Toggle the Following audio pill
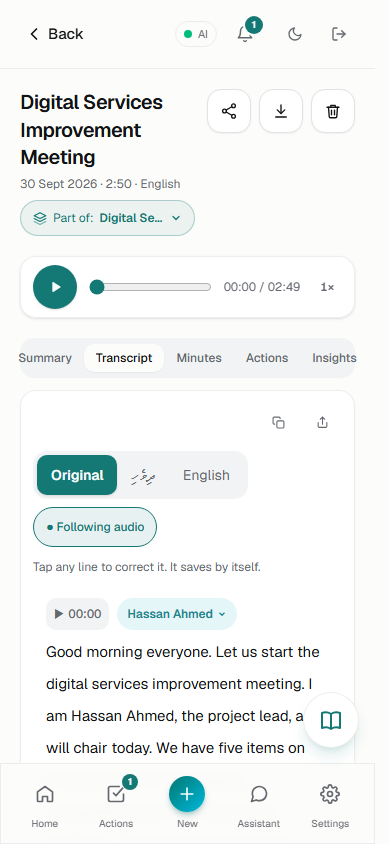 [95, 527]
